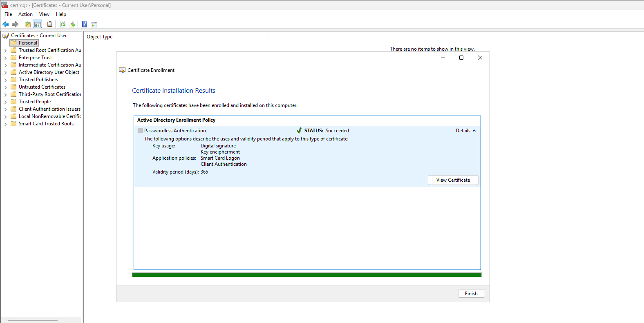Expand the Smart Card Trusted Roots node
The image size is (644, 323).
coord(5,124)
